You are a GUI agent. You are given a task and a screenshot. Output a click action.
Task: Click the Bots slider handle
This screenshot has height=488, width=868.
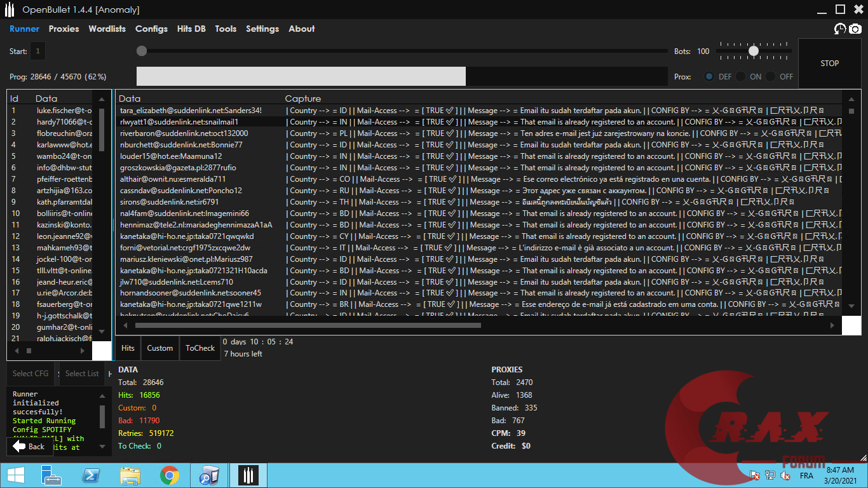[754, 51]
